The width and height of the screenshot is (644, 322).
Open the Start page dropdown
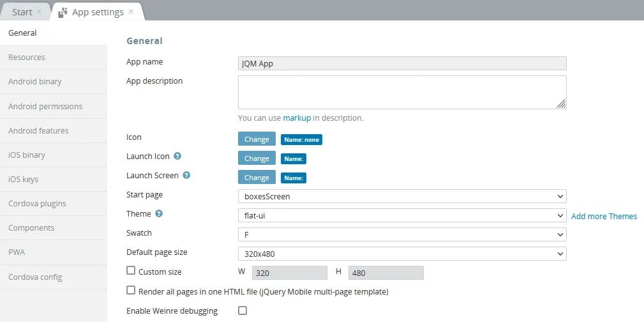click(x=402, y=196)
